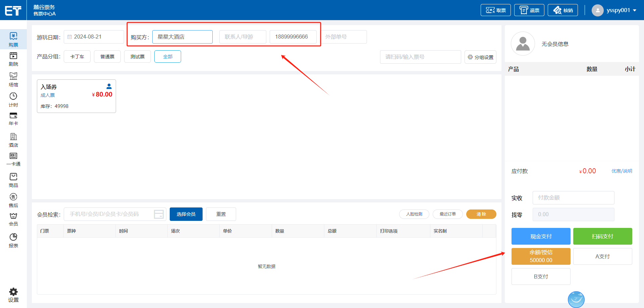The height and width of the screenshot is (308, 644).
Task: Select the 年卡 annual card icon
Action: point(13,116)
